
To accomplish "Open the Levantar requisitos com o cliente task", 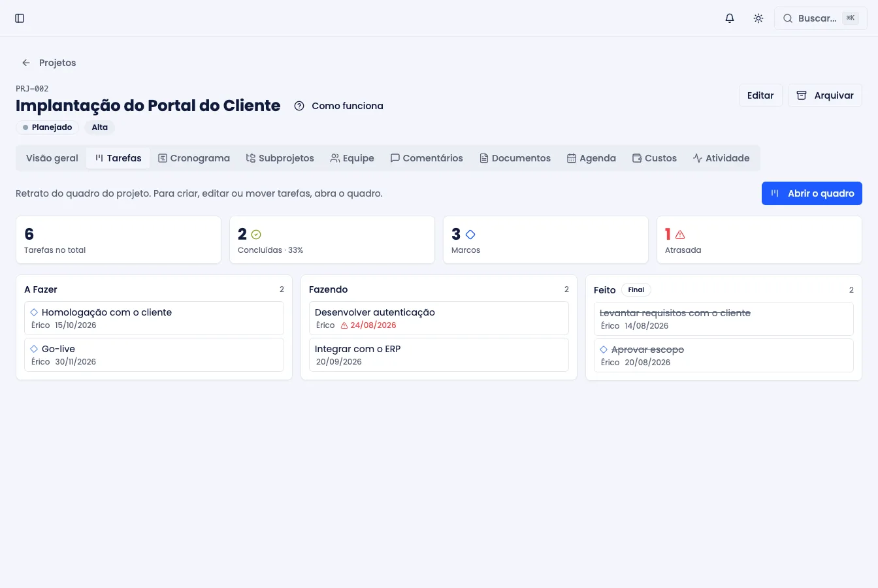I will click(x=724, y=319).
